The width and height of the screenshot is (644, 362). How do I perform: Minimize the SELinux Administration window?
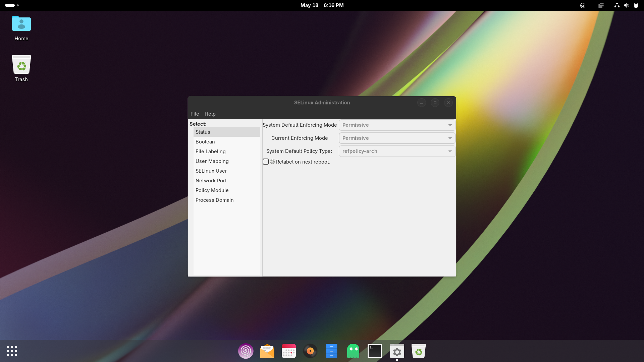click(x=422, y=103)
